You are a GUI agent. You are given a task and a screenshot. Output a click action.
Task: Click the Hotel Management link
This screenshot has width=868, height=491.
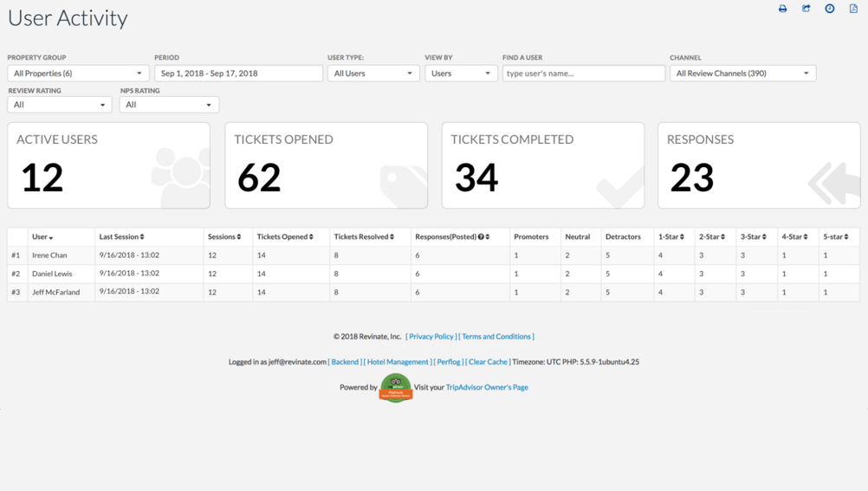click(x=398, y=362)
